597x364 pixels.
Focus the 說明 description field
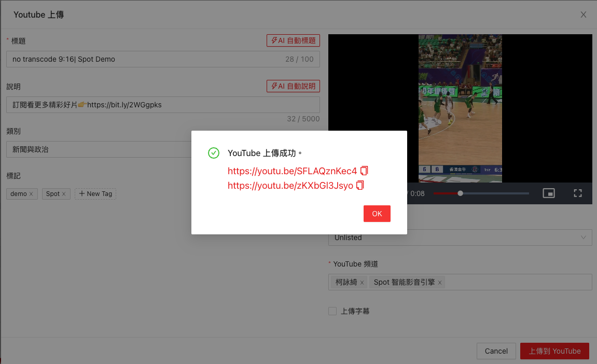tap(163, 105)
